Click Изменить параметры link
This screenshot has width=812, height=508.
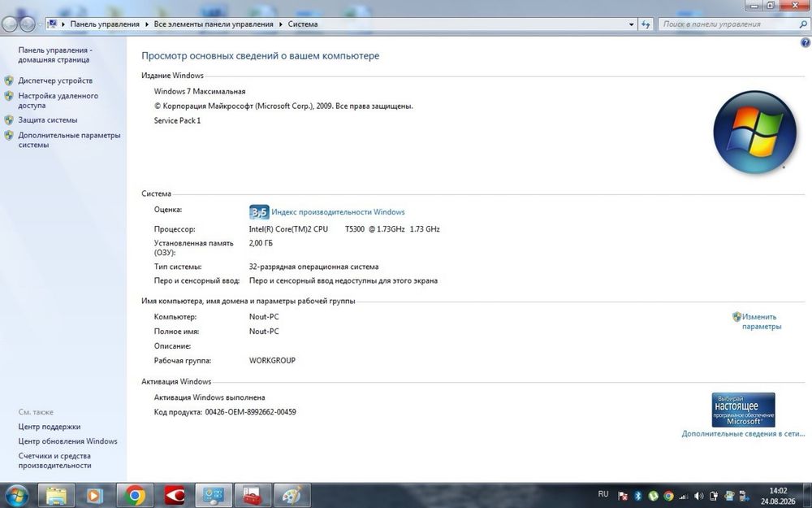pyautogui.click(x=762, y=321)
